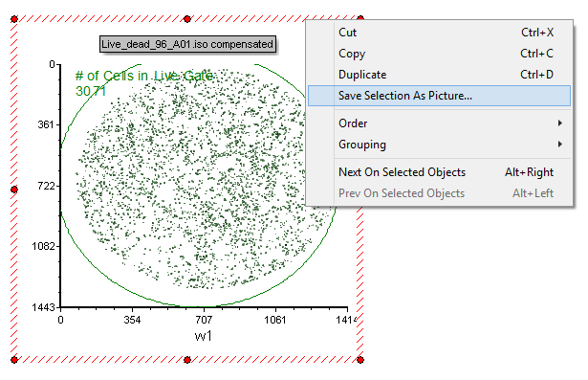
Task: Choose Cut from the context menu
Action: click(x=439, y=33)
